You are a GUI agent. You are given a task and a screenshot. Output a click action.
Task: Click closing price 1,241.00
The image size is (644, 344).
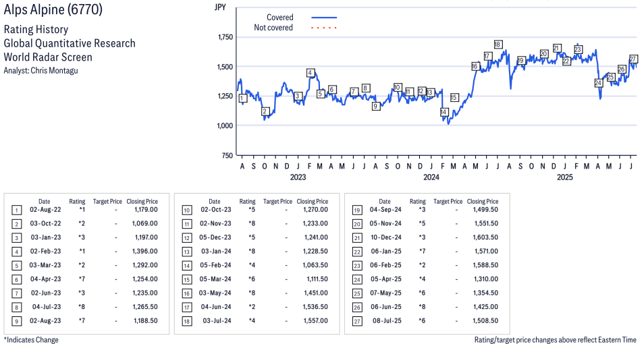[x=316, y=237]
